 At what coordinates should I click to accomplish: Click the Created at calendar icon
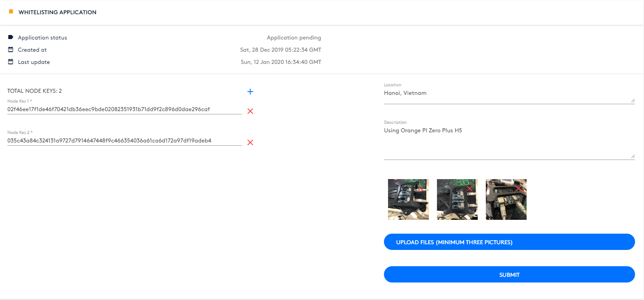click(11, 50)
